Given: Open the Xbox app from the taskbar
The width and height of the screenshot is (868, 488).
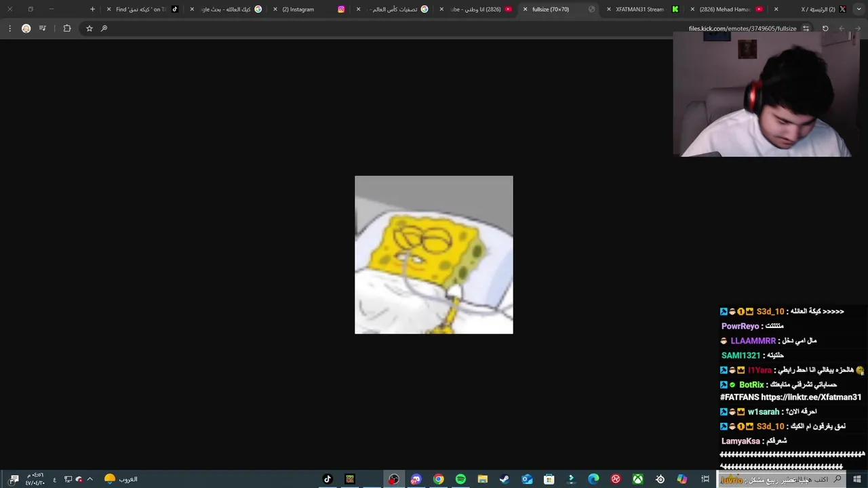Looking at the screenshot, I should tap(638, 479).
